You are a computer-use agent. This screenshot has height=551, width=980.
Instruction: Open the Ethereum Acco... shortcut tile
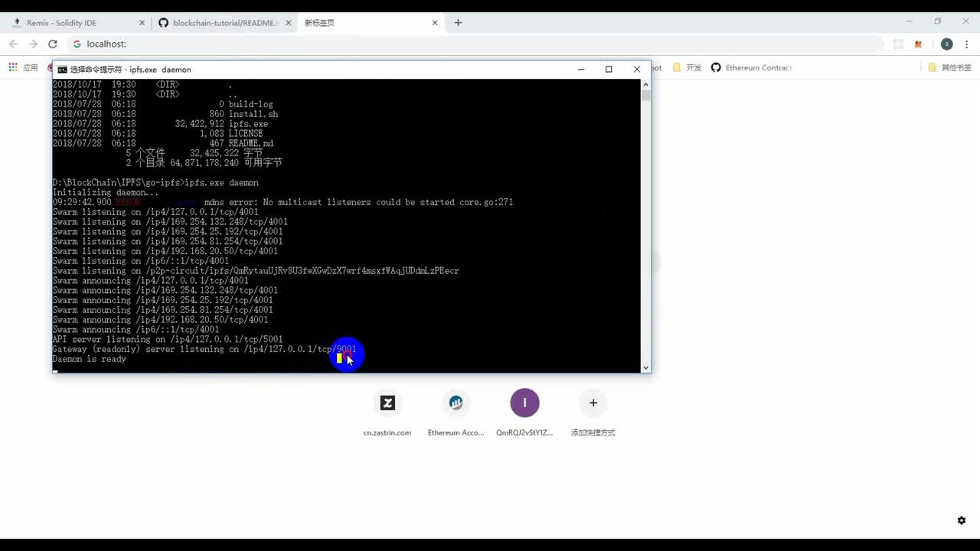[456, 413]
